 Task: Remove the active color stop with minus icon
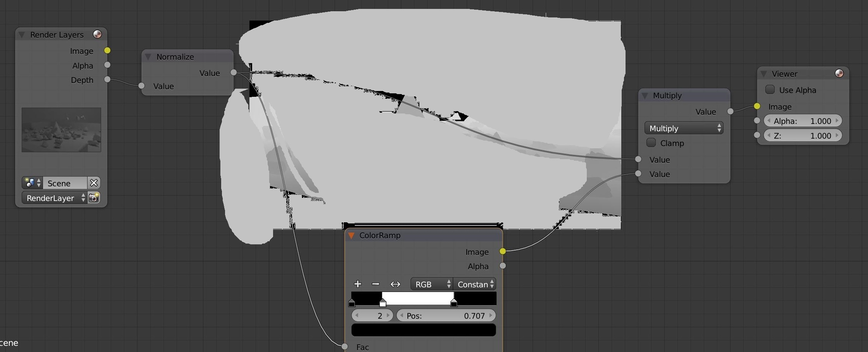pos(375,284)
